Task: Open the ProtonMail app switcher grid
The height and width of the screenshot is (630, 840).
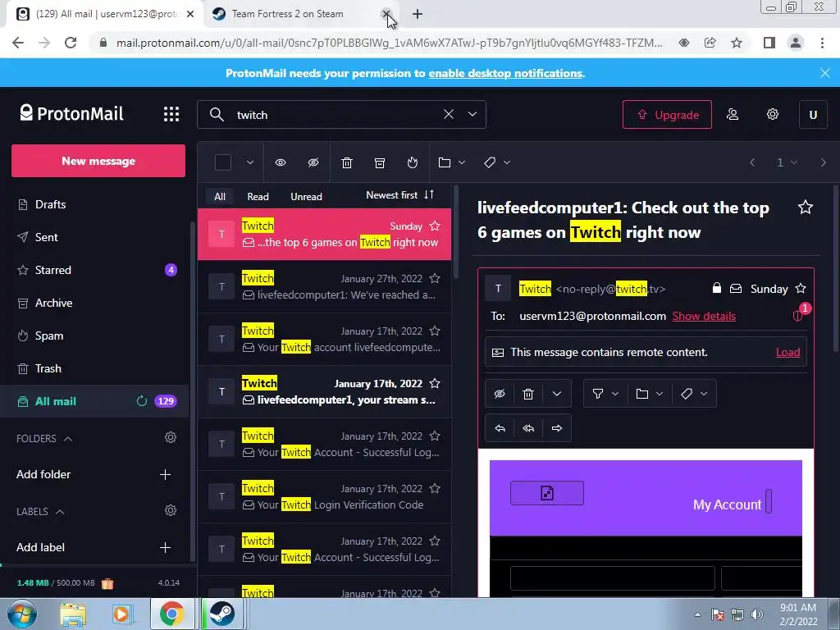Action: coord(171,114)
